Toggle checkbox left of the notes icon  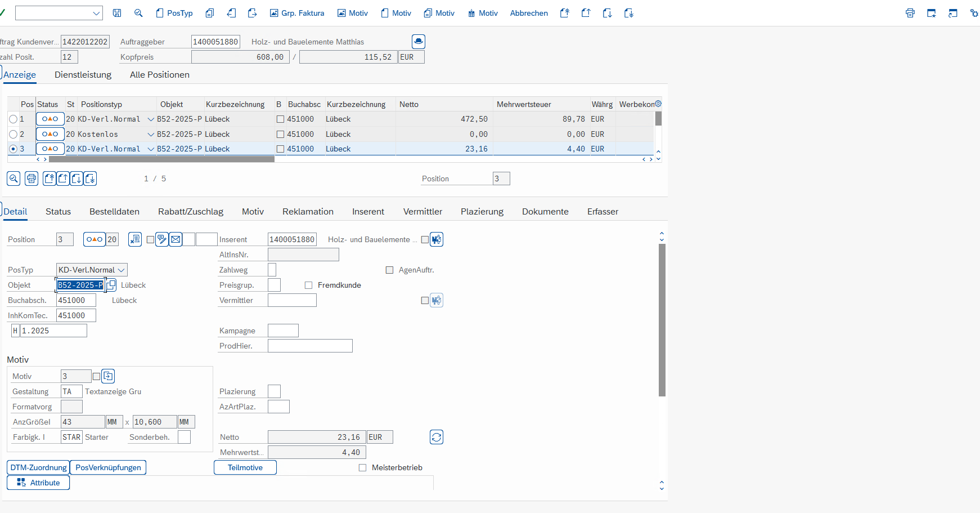150,239
